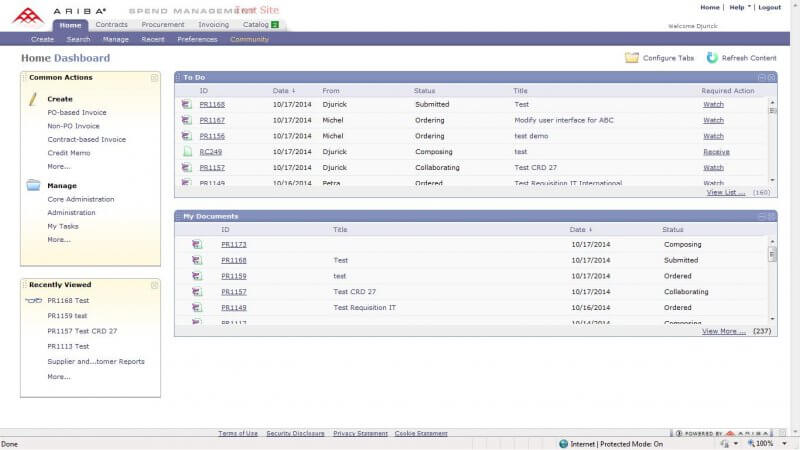Click the Cookie Statement footer link
The width and height of the screenshot is (800, 450).
coord(421,433)
